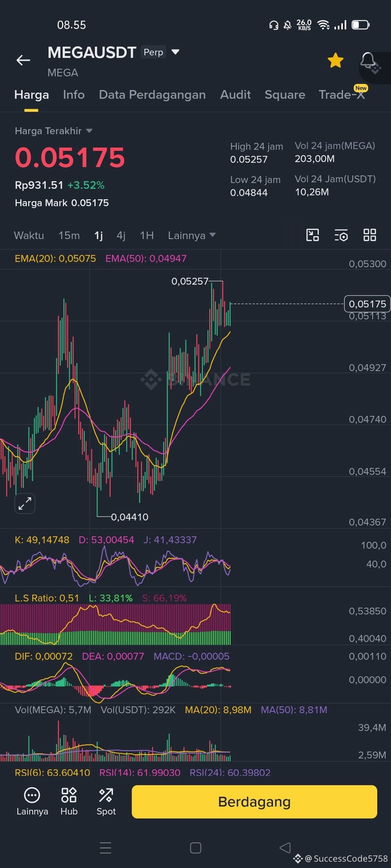Toggle the yellow favorite star

(336, 60)
